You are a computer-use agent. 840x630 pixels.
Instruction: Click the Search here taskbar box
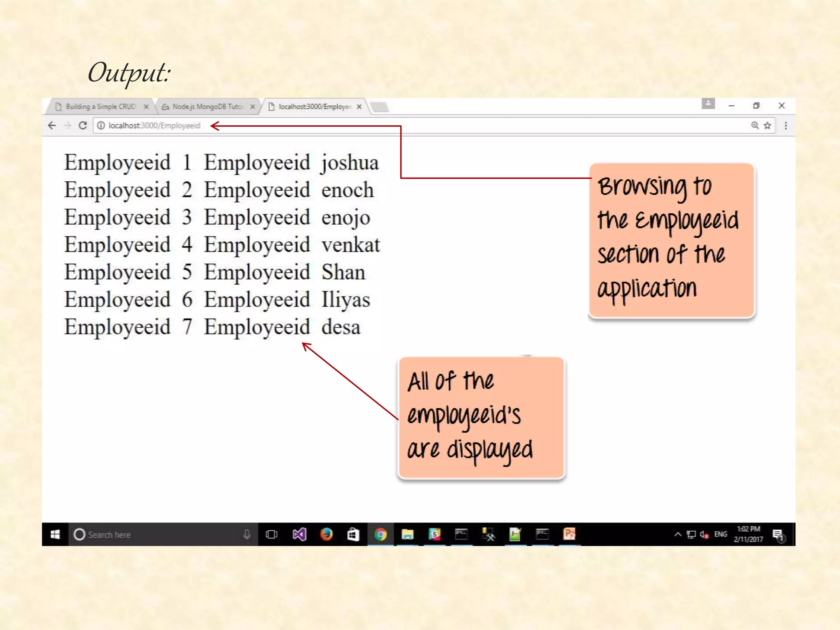pos(163,534)
